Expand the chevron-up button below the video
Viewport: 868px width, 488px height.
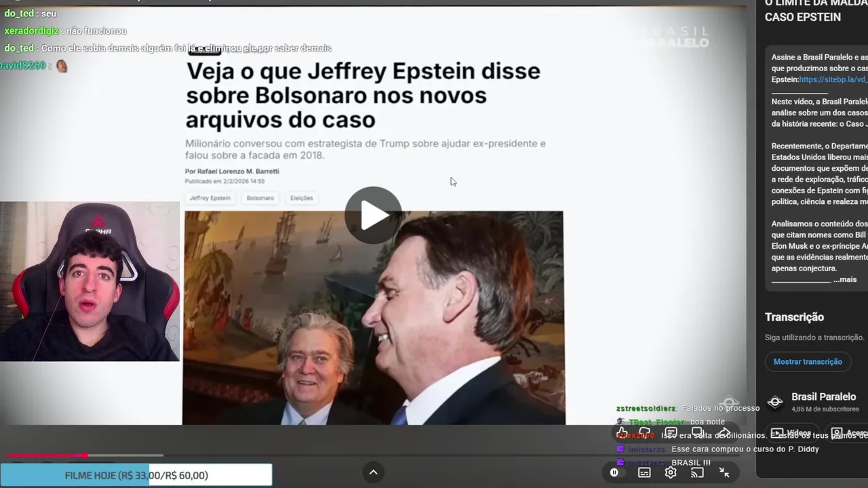coord(373,472)
